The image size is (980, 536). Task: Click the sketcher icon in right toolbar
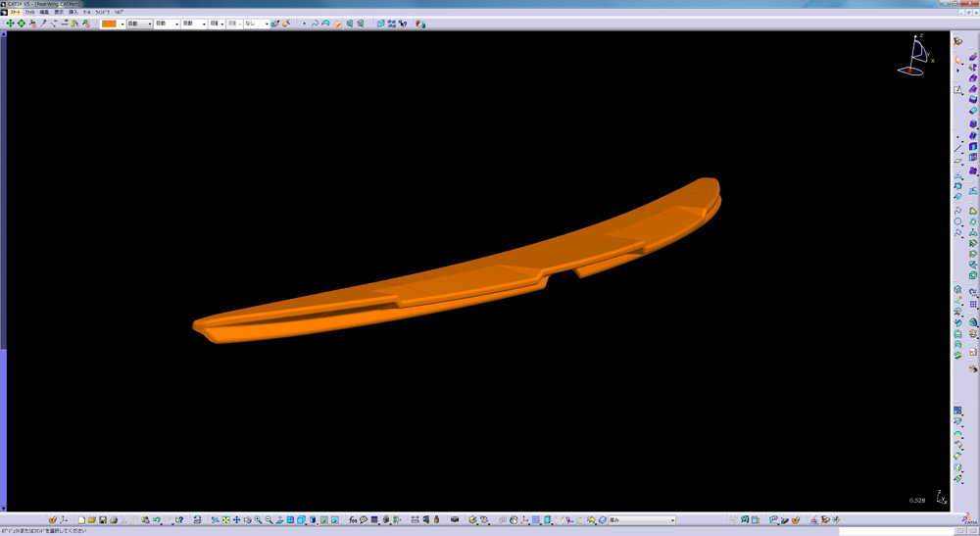click(958, 89)
